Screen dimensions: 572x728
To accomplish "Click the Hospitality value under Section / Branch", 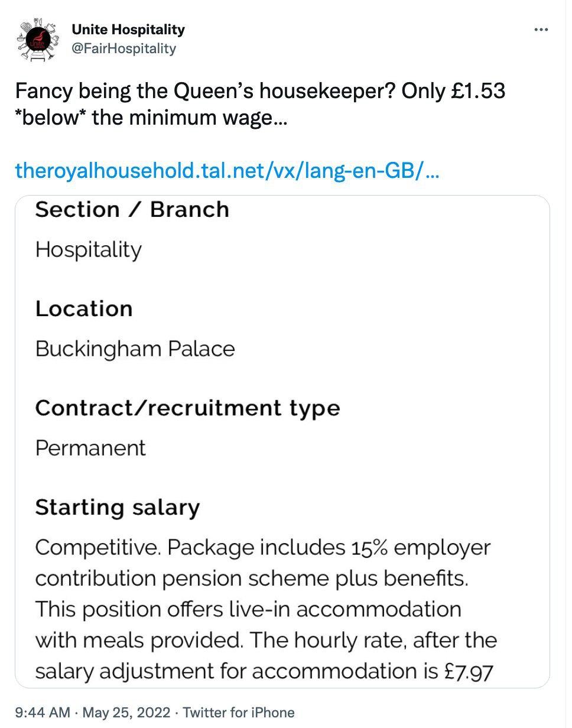I will click(89, 250).
